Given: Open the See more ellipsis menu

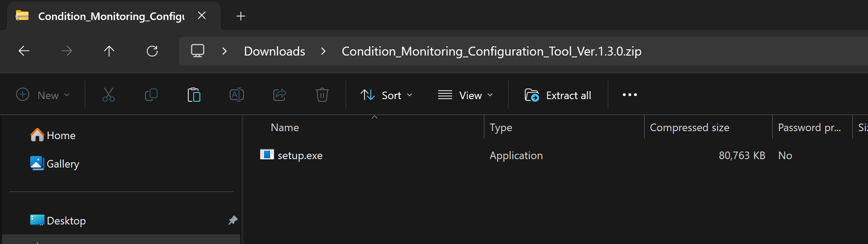Looking at the screenshot, I should (629, 95).
